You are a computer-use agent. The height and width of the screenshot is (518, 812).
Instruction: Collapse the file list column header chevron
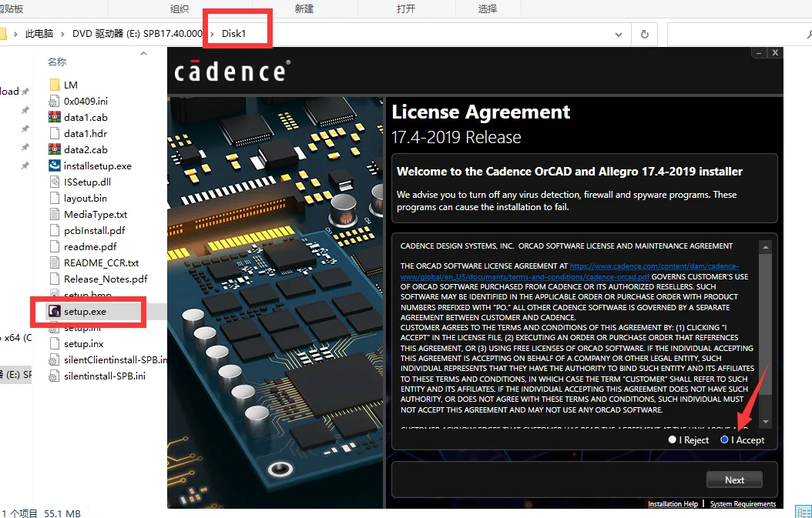click(x=143, y=54)
